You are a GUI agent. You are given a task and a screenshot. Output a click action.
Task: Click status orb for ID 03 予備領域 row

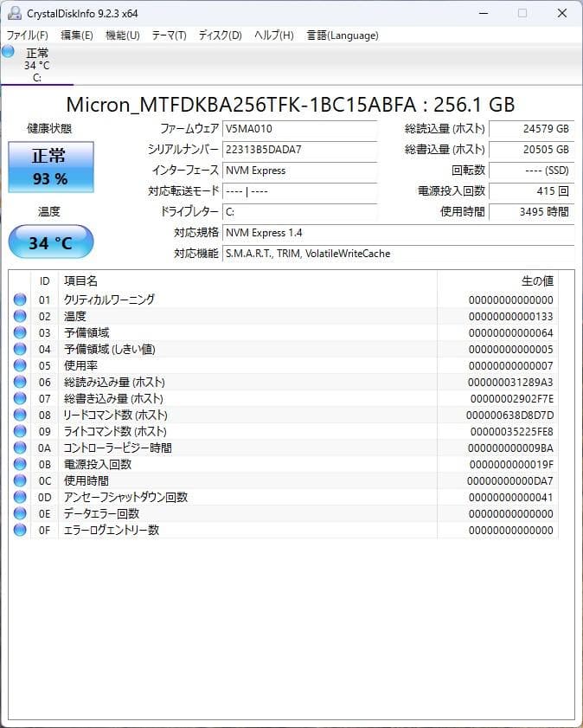click(20, 332)
